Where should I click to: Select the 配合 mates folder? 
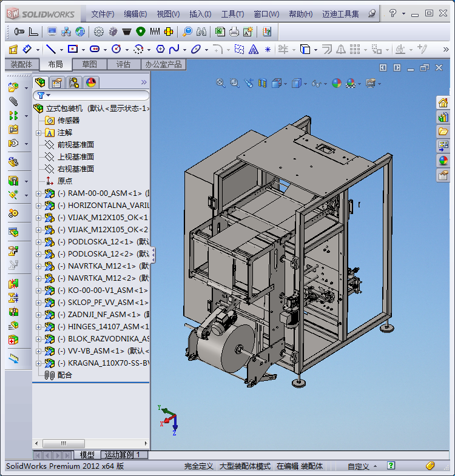[x=64, y=375]
